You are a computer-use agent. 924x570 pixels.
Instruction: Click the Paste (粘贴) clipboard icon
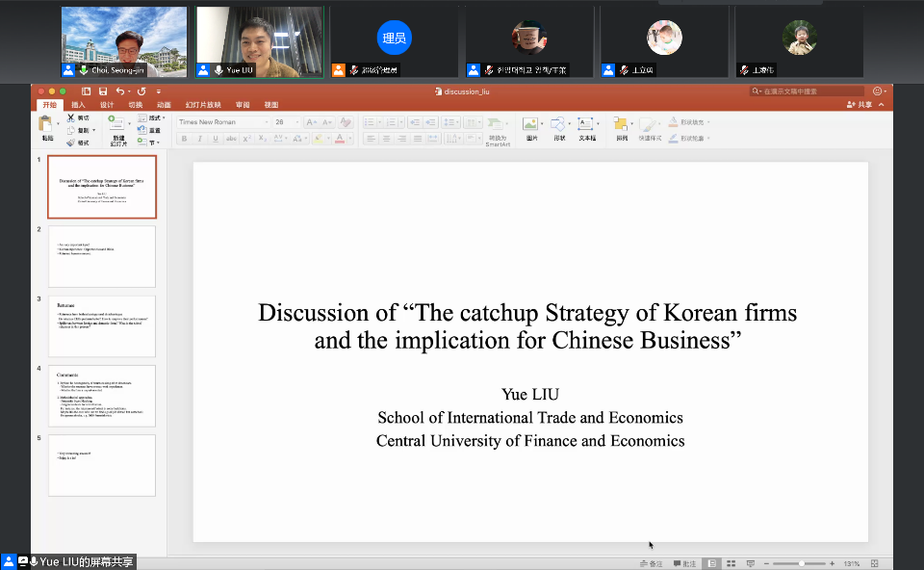point(45,125)
